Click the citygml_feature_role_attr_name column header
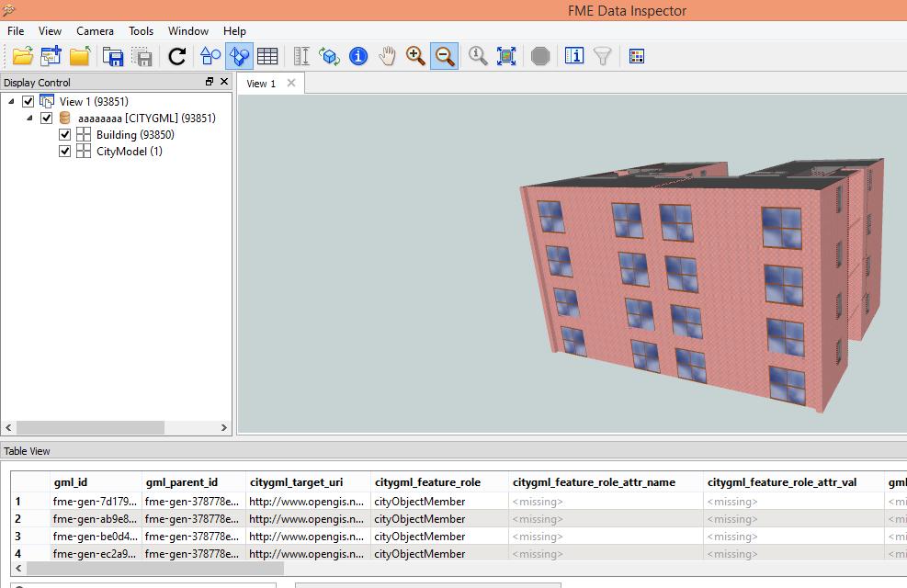Screen dimensions: 907x588 (607, 482)
